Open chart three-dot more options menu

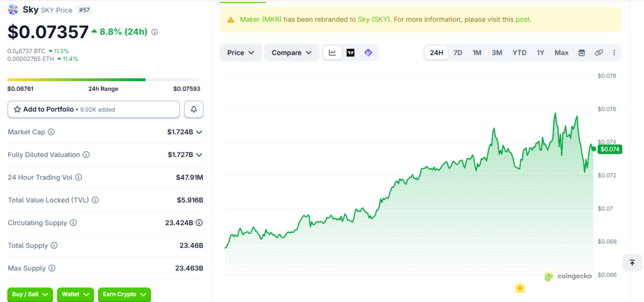[x=614, y=53]
